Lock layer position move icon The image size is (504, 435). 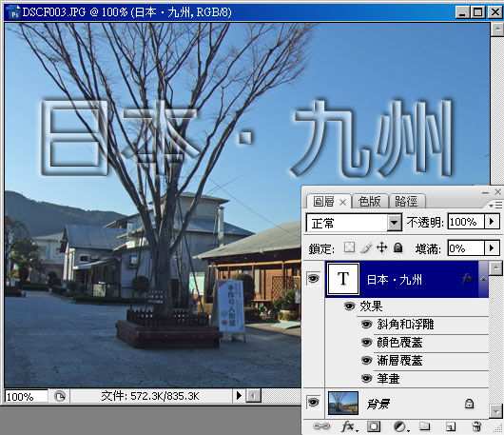point(381,247)
